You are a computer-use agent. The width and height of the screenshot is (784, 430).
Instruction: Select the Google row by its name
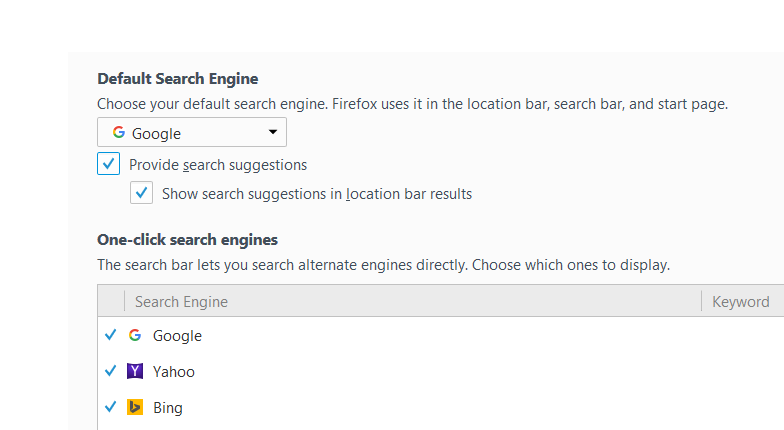click(177, 336)
